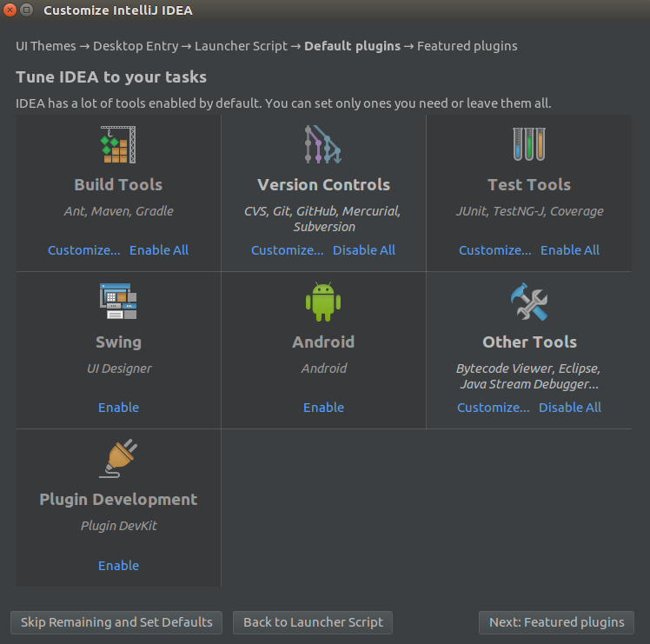Click the Android heading
The image size is (650, 644).
(x=323, y=342)
